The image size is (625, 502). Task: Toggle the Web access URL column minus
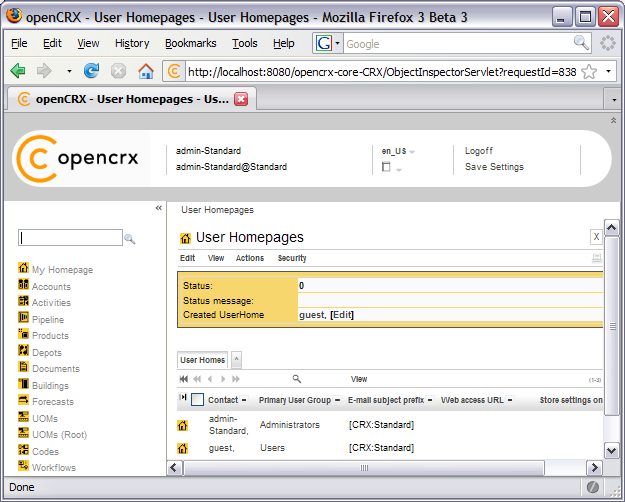510,400
